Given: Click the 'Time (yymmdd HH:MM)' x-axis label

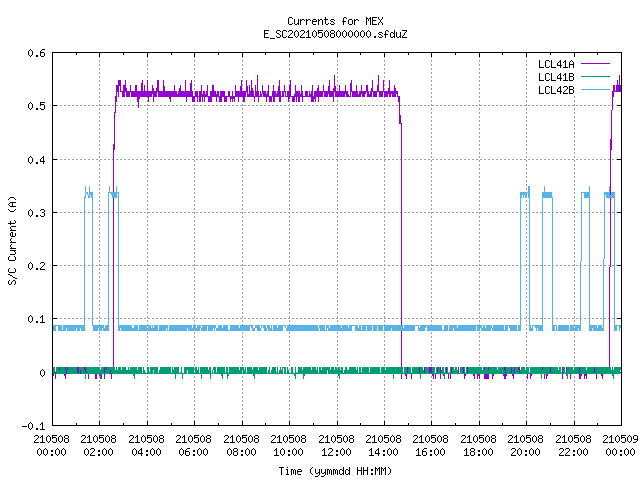Looking at the screenshot, I should point(335,471).
